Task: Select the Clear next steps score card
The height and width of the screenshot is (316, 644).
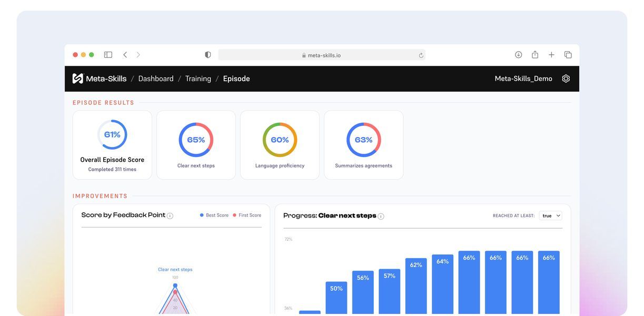Action: pos(196,145)
